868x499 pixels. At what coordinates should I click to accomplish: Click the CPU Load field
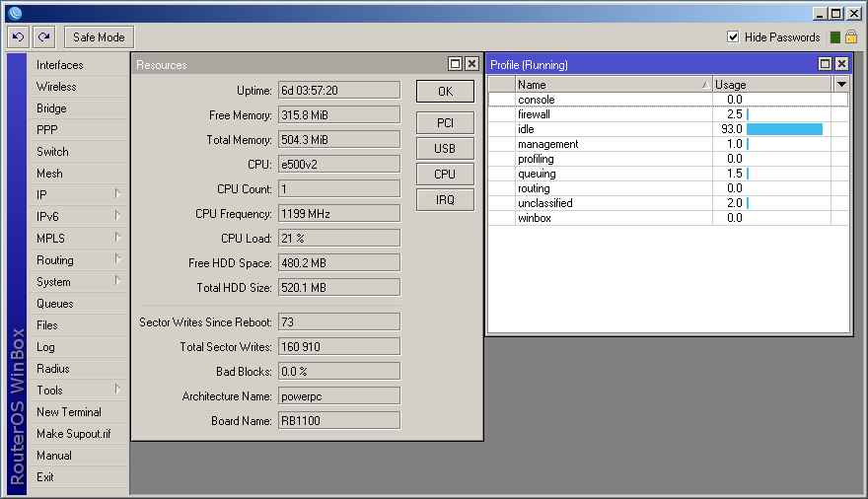[338, 238]
